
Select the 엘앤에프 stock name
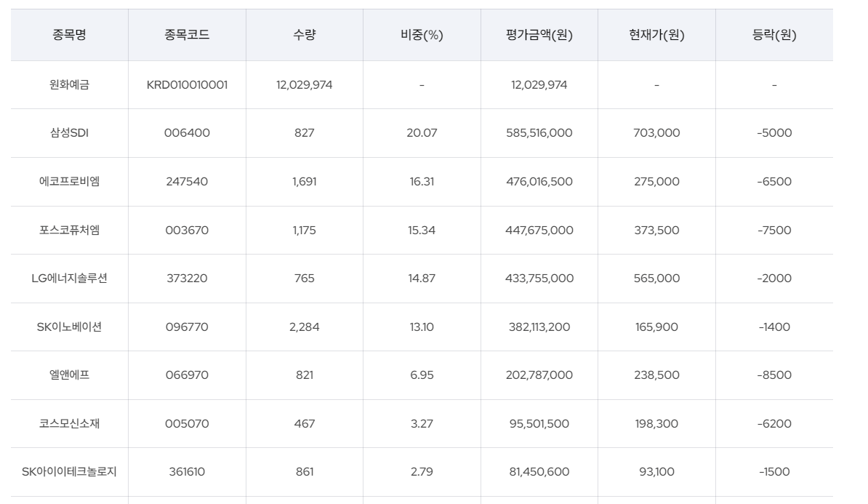click(69, 375)
